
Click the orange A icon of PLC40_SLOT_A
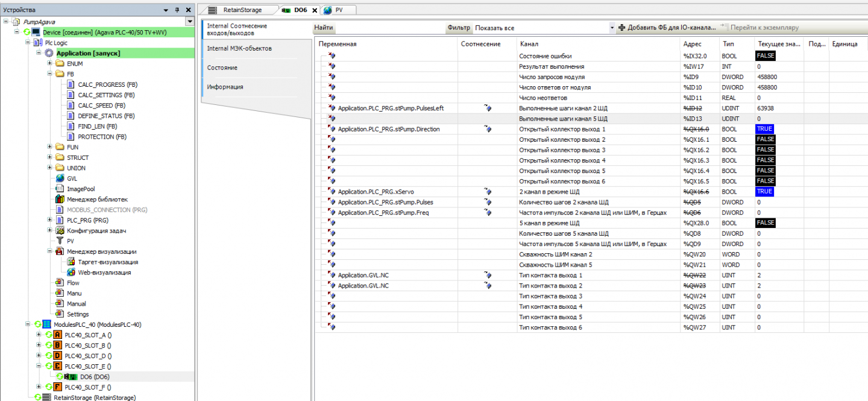tap(58, 335)
